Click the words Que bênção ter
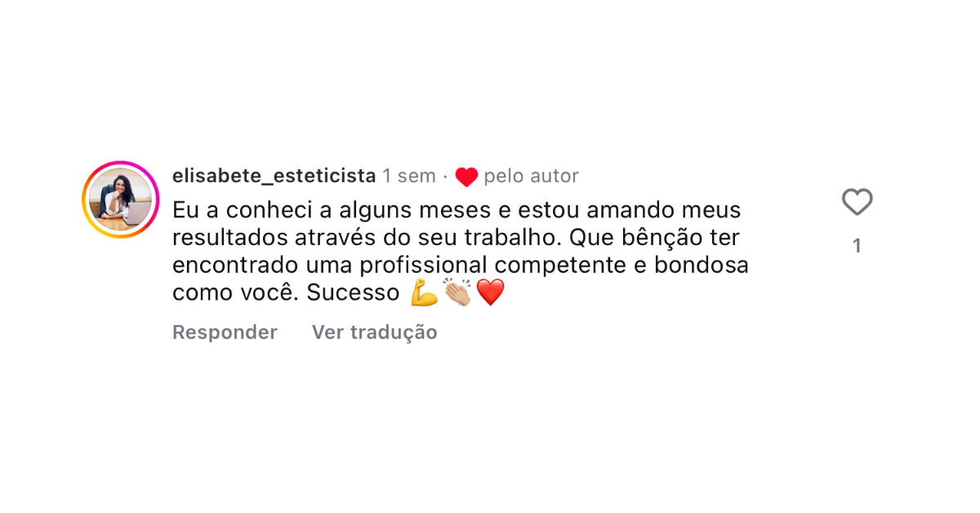Image resolution: width=980 pixels, height=513 pixels. coord(654,238)
